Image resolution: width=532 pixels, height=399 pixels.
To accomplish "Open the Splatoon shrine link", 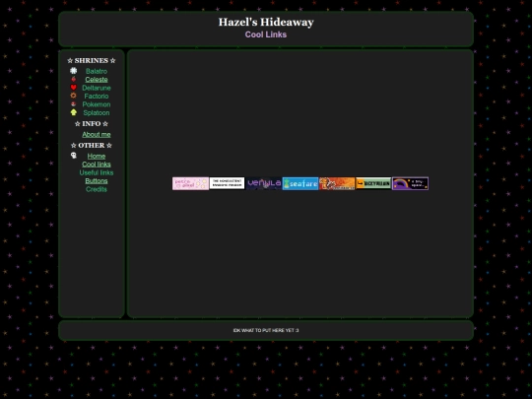I will (x=97, y=112).
